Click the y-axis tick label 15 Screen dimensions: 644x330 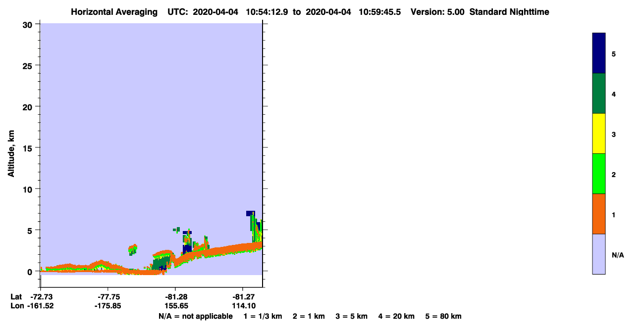29,148
